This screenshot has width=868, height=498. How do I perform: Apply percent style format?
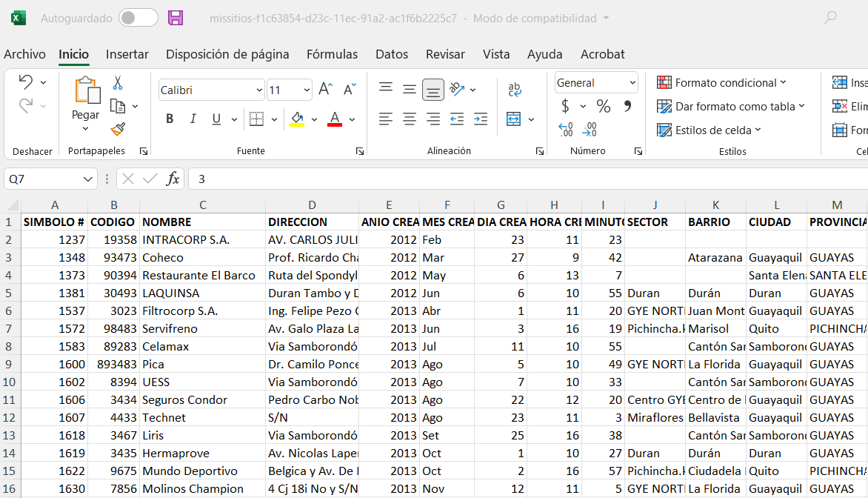[604, 106]
